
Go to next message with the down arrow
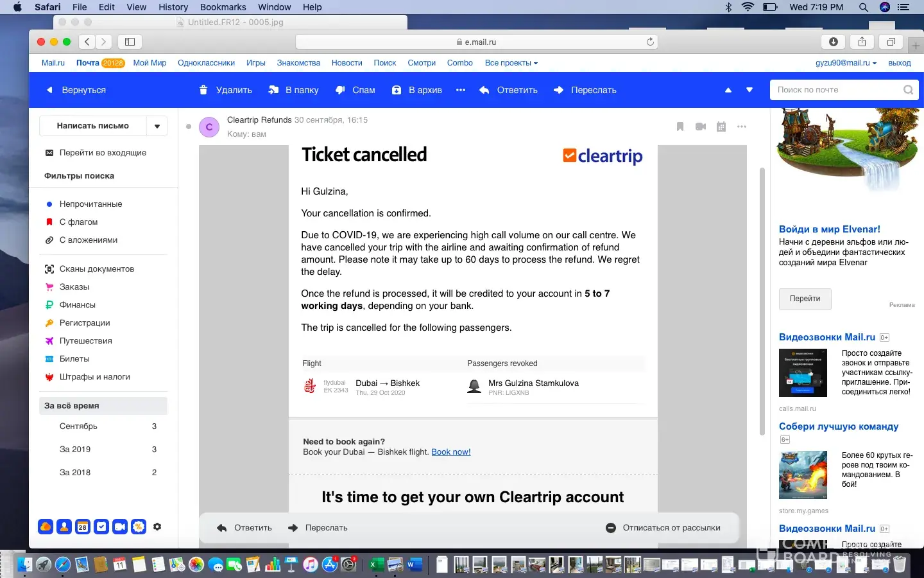[749, 90]
